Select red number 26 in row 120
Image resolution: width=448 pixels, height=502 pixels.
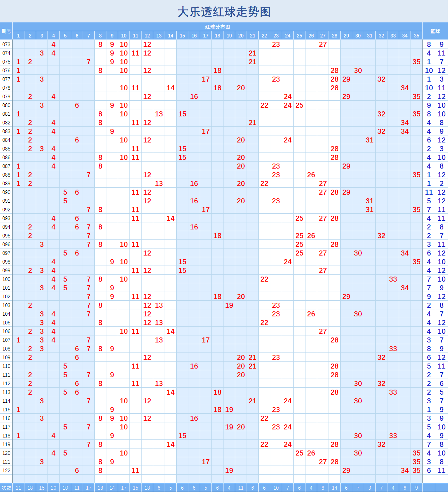click(x=311, y=453)
